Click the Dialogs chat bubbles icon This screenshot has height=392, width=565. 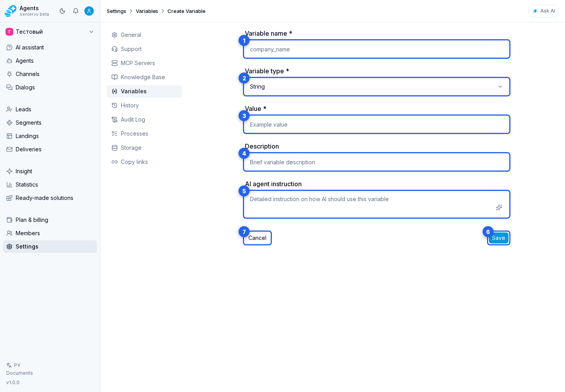click(x=9, y=87)
